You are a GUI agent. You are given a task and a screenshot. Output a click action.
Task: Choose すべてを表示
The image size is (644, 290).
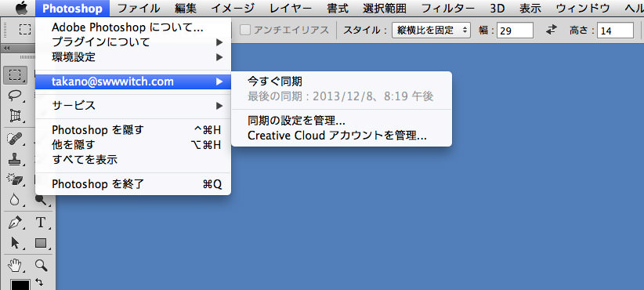(x=133, y=159)
